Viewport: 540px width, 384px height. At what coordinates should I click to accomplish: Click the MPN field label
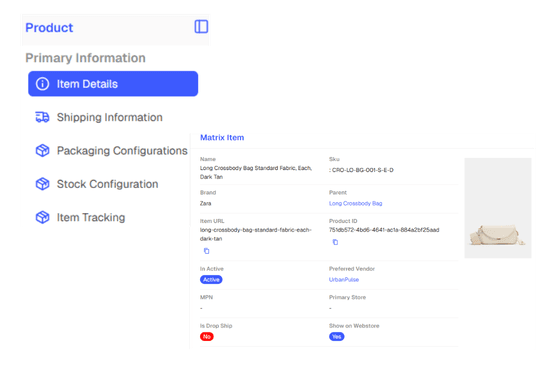206,297
